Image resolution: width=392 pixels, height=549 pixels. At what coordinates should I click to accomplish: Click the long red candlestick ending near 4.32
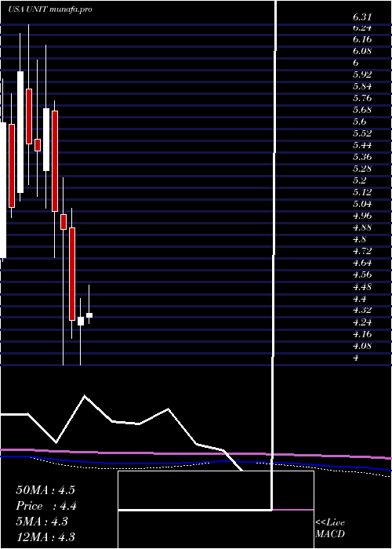[x=72, y=274]
